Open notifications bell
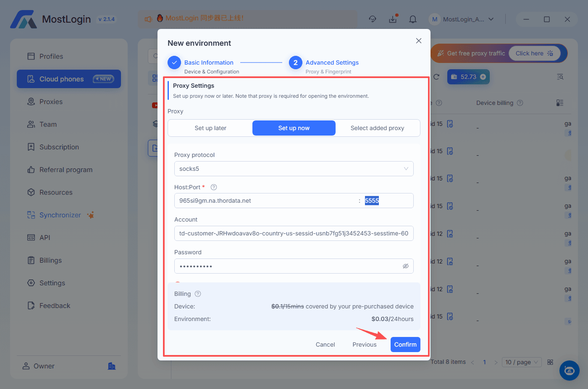Viewport: 588px width, 389px height. (413, 19)
